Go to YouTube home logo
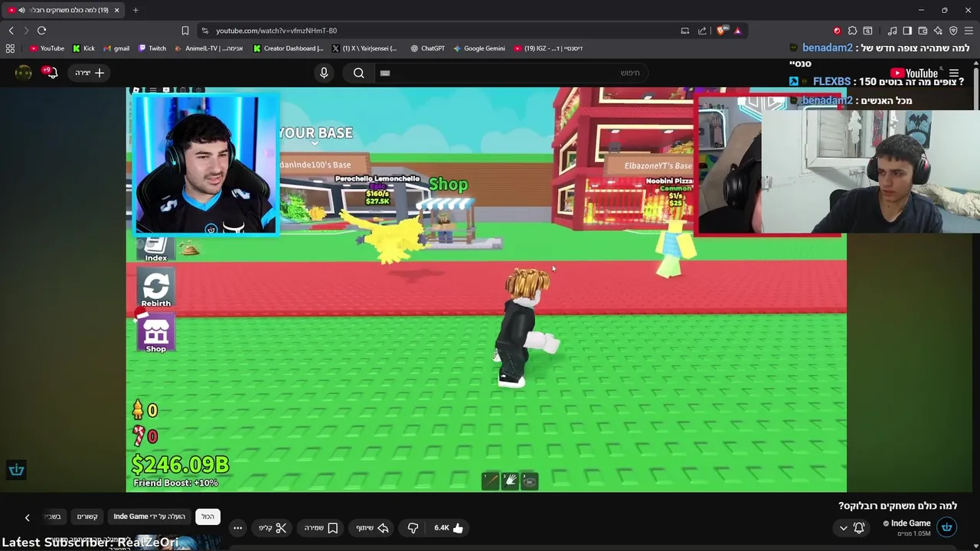The height and width of the screenshot is (551, 980). coord(914,73)
